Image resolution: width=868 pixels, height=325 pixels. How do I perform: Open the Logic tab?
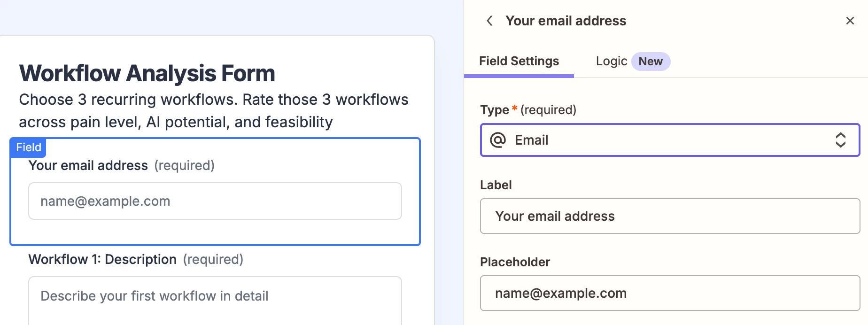point(611,61)
